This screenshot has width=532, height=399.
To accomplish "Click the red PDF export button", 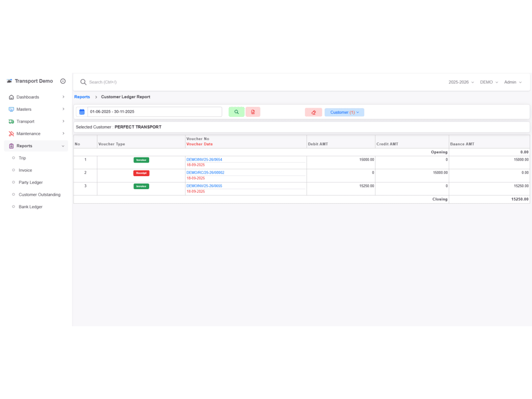I will point(253,112).
